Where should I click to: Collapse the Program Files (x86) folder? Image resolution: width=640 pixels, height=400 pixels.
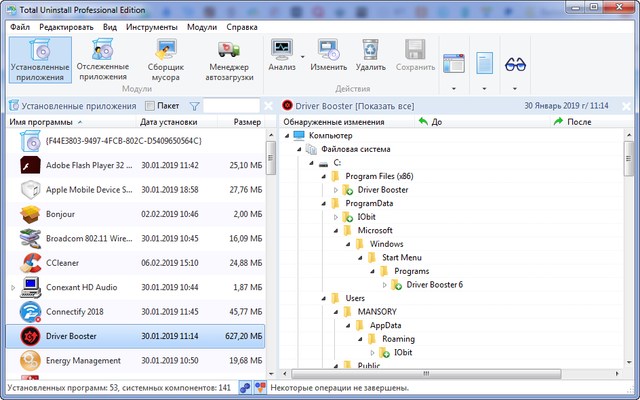[321, 176]
